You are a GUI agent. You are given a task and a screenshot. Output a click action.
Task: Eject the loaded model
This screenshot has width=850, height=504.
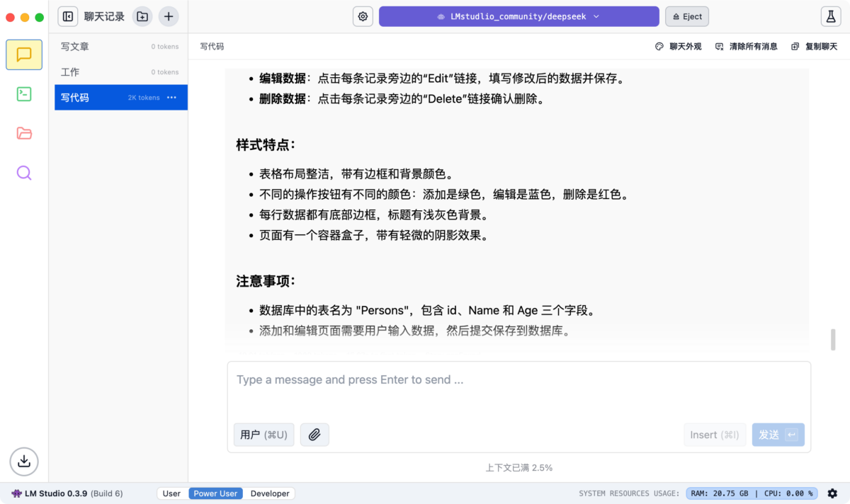point(687,16)
